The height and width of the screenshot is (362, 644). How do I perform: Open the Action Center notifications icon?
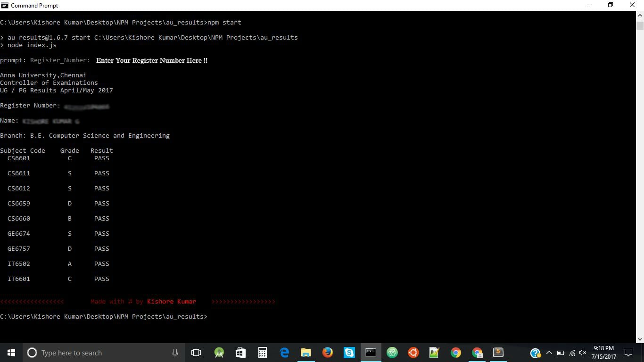click(628, 353)
